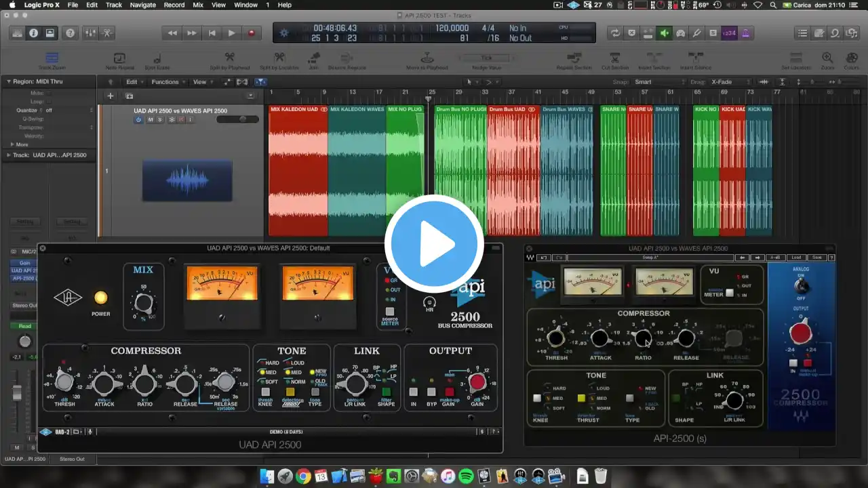Image resolution: width=868 pixels, height=488 pixels.
Task: Open the Drag X-Fade dropdown
Action: click(730, 82)
